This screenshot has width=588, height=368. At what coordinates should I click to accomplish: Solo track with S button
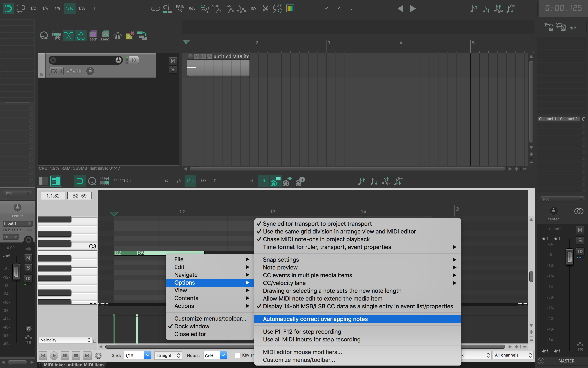tap(173, 70)
